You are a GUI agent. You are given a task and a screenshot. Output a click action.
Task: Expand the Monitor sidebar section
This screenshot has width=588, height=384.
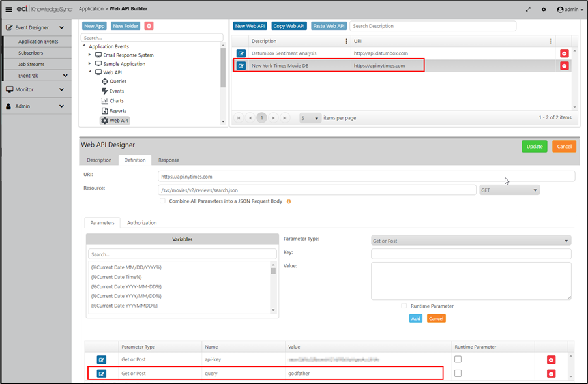click(36, 89)
